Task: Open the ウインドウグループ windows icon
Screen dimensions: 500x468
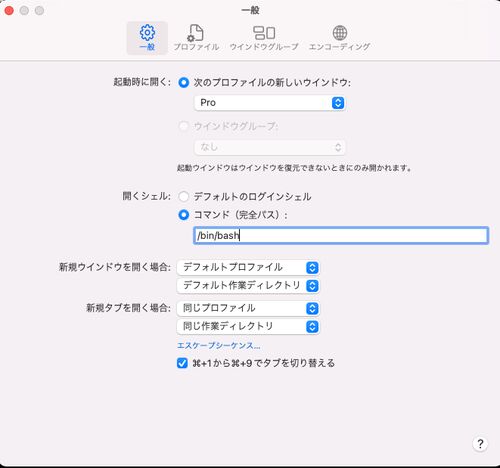Action: point(264,33)
